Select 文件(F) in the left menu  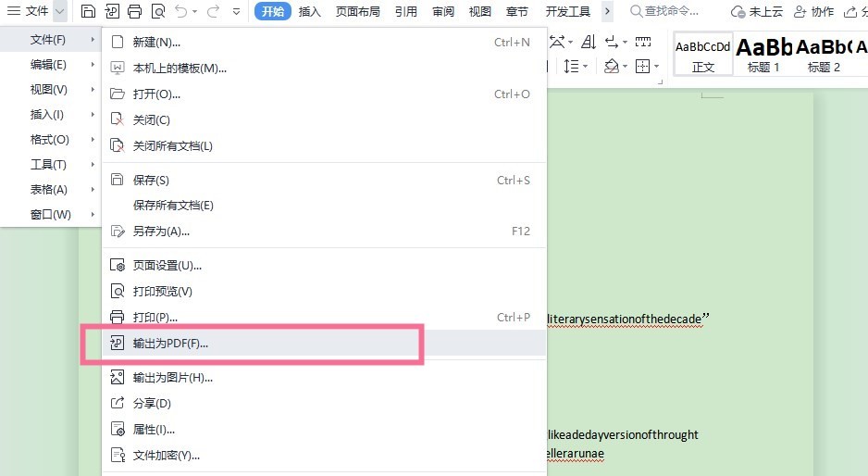(50, 40)
